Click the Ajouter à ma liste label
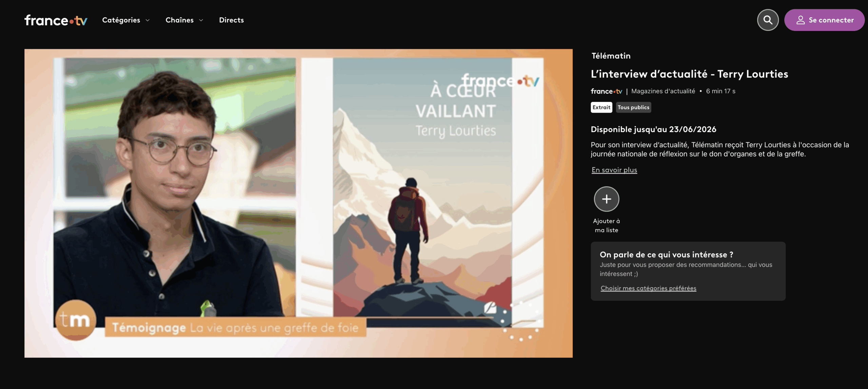Viewport: 868px width, 389px height. (606, 225)
